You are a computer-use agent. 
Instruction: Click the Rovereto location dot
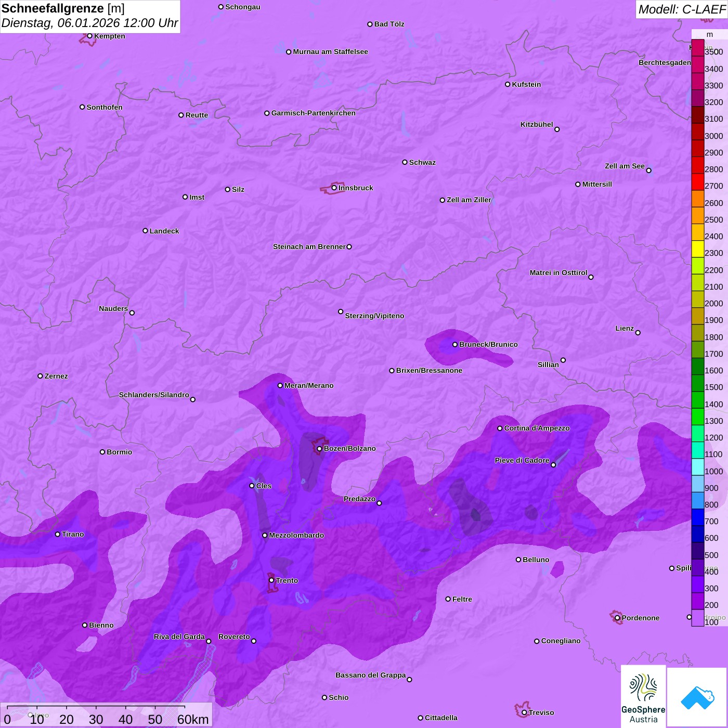click(254, 641)
